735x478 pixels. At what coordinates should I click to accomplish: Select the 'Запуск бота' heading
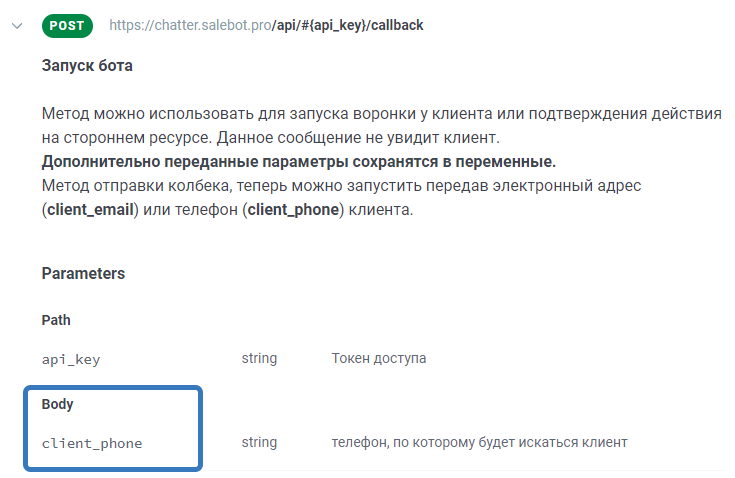[87, 66]
